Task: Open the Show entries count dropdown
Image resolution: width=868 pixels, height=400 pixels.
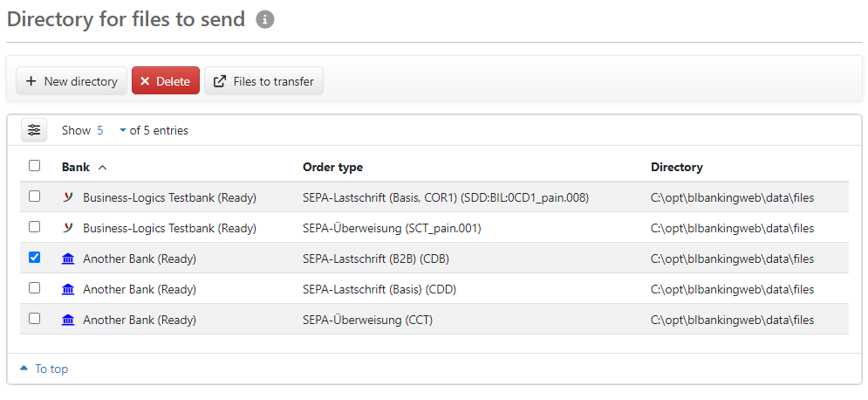Action: pyautogui.click(x=111, y=130)
